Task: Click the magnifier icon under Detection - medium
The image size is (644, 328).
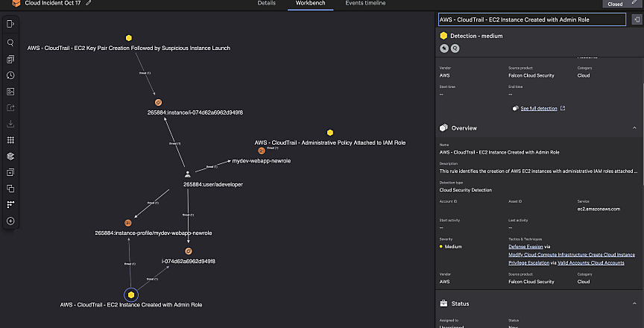Action: click(455, 48)
